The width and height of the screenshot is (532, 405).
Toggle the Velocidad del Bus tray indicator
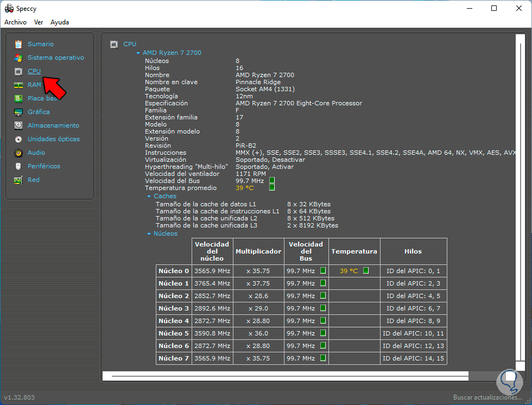click(272, 181)
